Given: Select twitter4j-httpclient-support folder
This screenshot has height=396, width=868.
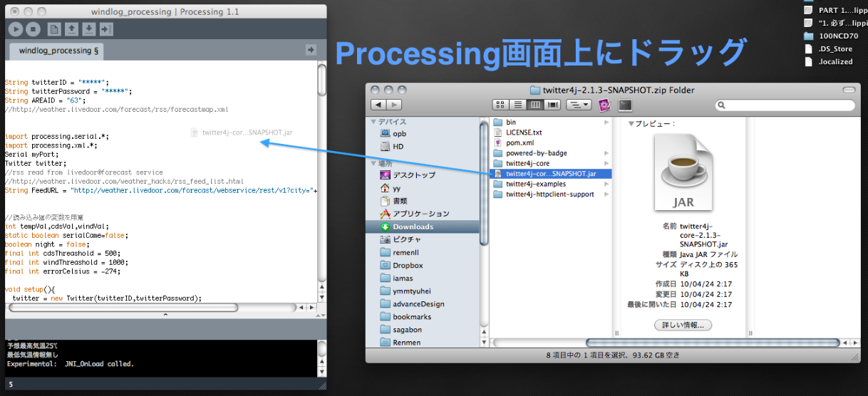Looking at the screenshot, I should click(x=544, y=194).
